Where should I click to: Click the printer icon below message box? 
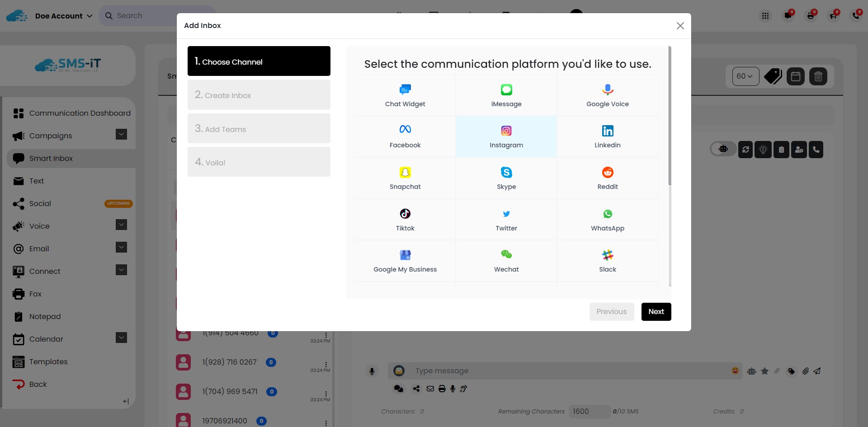coord(442,389)
